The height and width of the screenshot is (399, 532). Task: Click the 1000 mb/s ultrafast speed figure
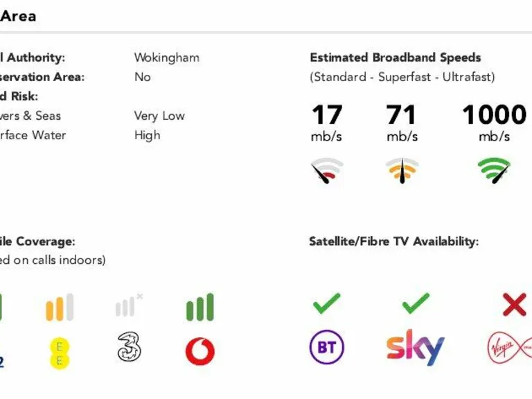coord(494,115)
